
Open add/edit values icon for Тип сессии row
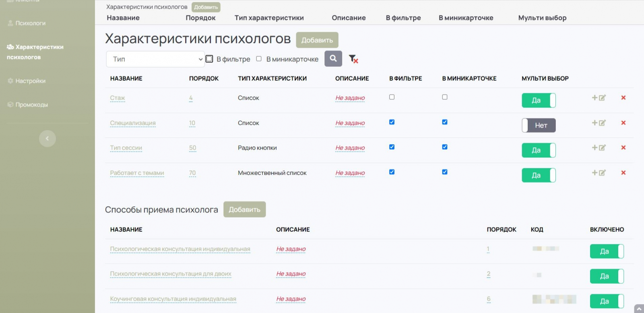pyautogui.click(x=599, y=148)
